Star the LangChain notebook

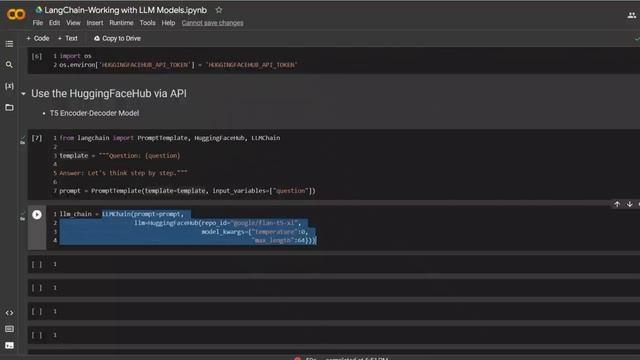(219, 10)
